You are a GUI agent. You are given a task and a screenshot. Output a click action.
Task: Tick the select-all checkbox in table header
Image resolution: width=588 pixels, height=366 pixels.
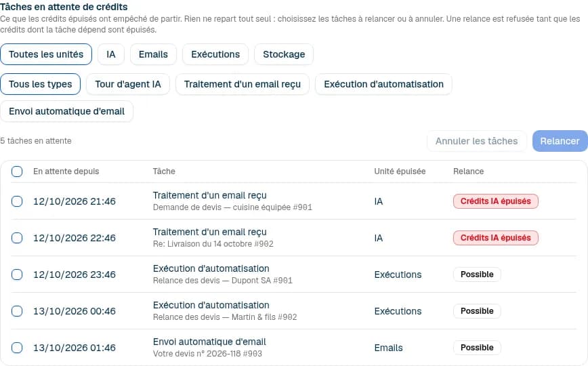point(17,171)
